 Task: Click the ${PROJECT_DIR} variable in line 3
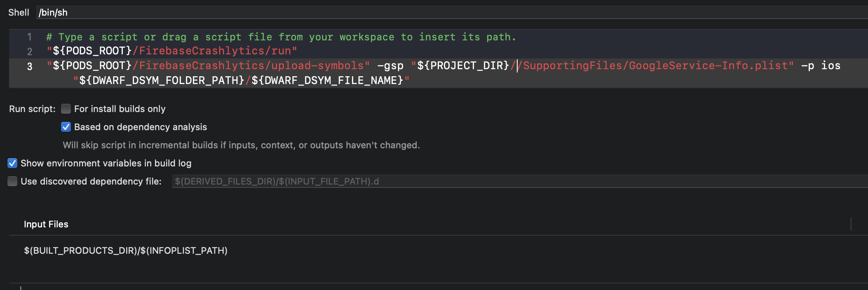pos(463,66)
